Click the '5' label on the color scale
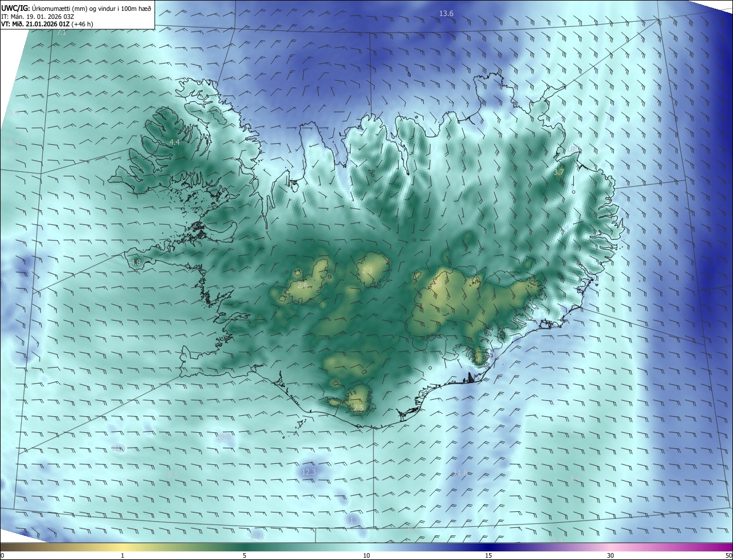The image size is (733, 560). 245,555
